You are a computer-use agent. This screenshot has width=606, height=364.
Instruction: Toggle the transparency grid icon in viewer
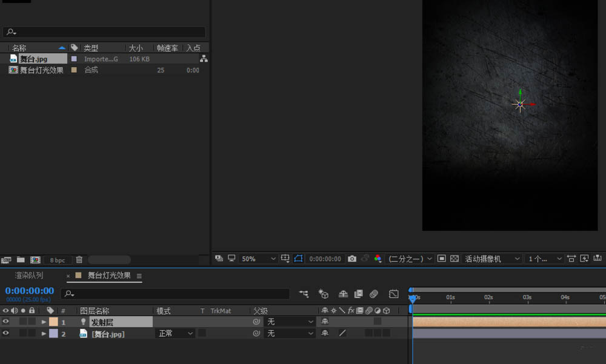tap(454, 259)
